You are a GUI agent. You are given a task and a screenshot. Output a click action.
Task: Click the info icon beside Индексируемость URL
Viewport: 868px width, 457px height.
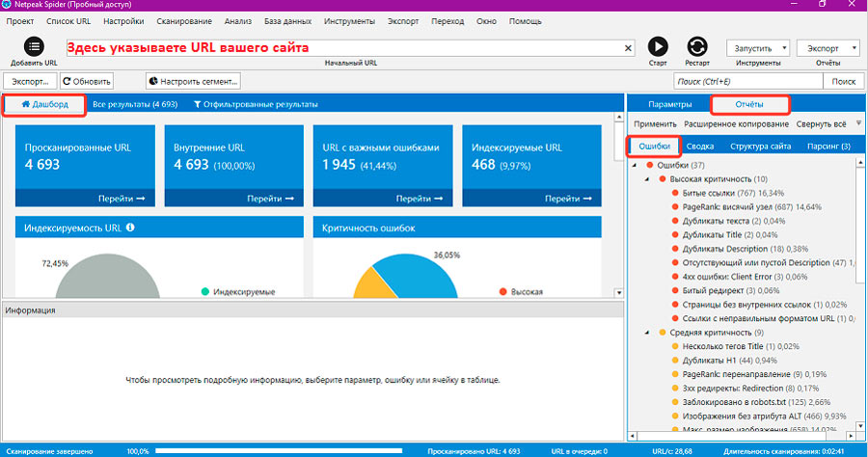tap(130, 228)
